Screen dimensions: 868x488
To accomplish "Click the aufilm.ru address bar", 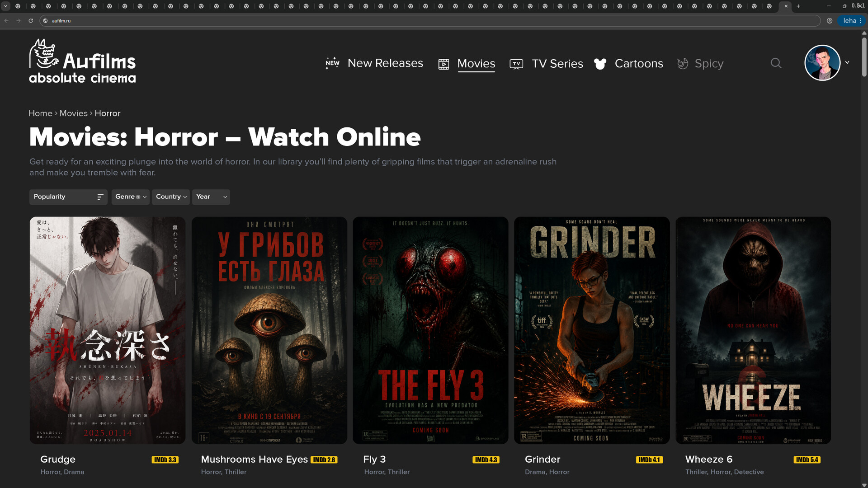I will click(429, 21).
